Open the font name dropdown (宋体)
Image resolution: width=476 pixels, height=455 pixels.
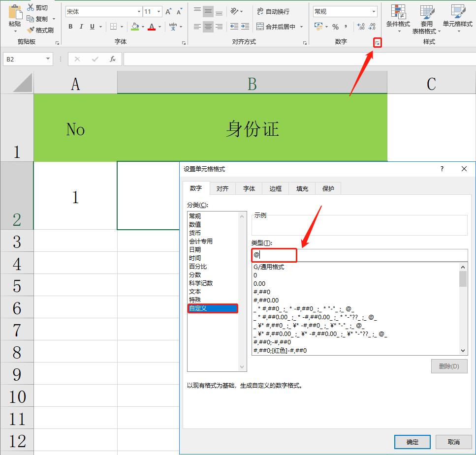tap(139, 11)
